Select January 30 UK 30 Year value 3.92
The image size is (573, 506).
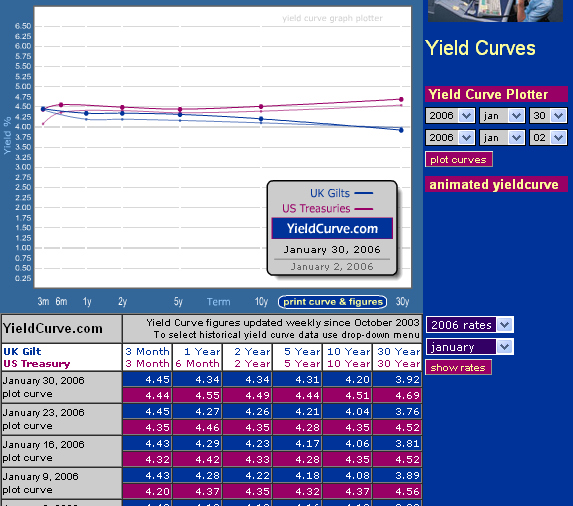coord(397,379)
